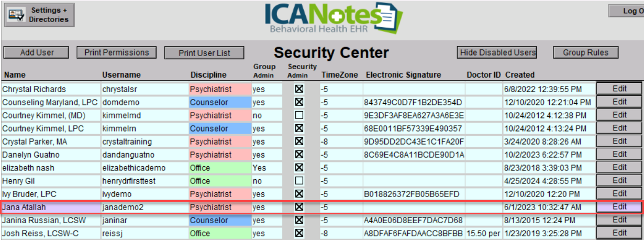Screen dimensions: 644x240
Task: Open Group Rules
Action: point(585,52)
